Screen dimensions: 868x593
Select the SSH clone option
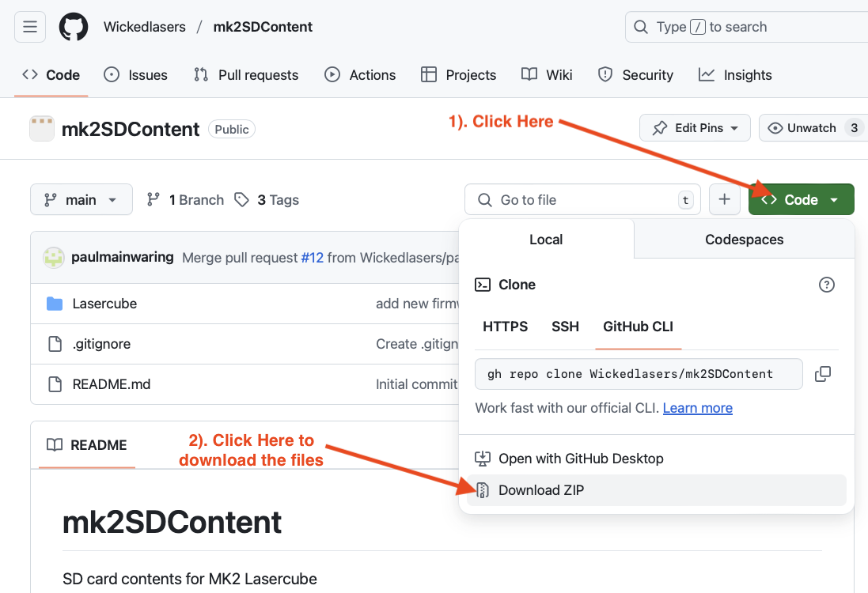click(x=565, y=327)
